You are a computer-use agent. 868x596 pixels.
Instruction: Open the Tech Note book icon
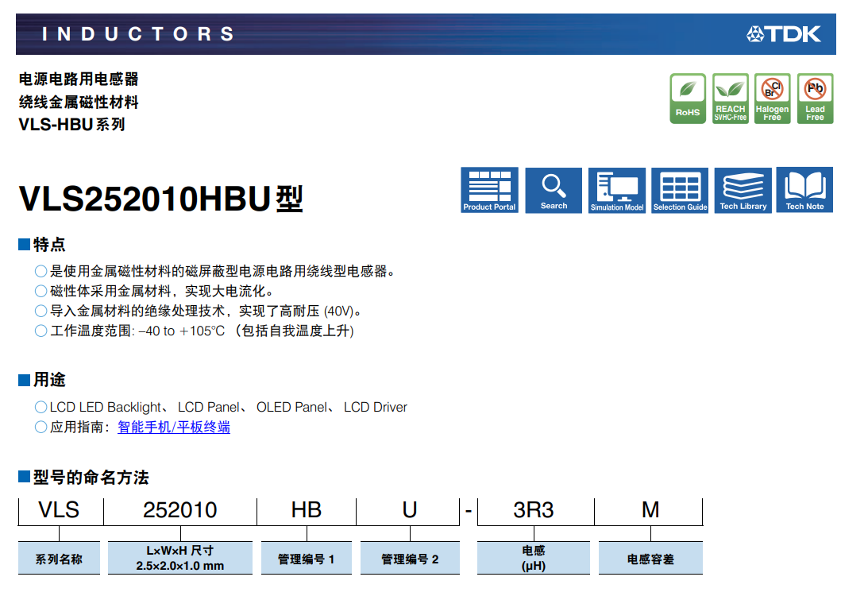[804, 190]
